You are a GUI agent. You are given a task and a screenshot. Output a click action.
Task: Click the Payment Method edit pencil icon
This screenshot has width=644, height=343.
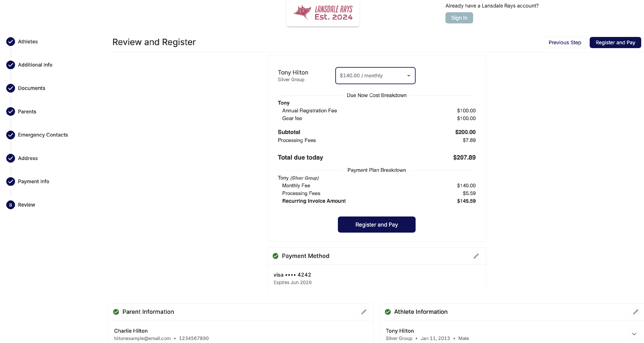coord(476,256)
